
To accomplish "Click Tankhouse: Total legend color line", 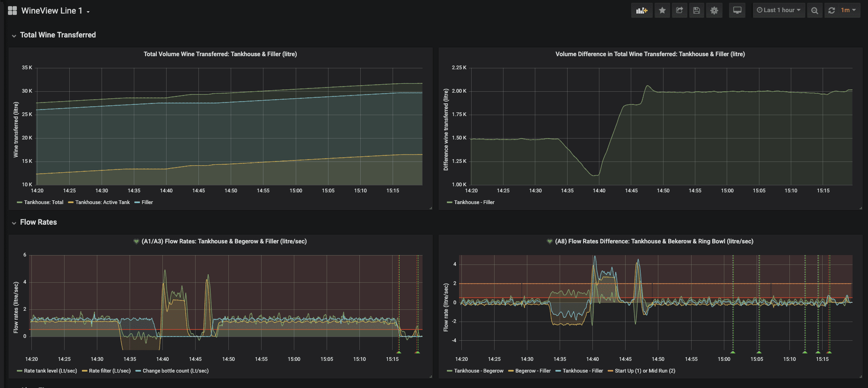I will coord(20,203).
